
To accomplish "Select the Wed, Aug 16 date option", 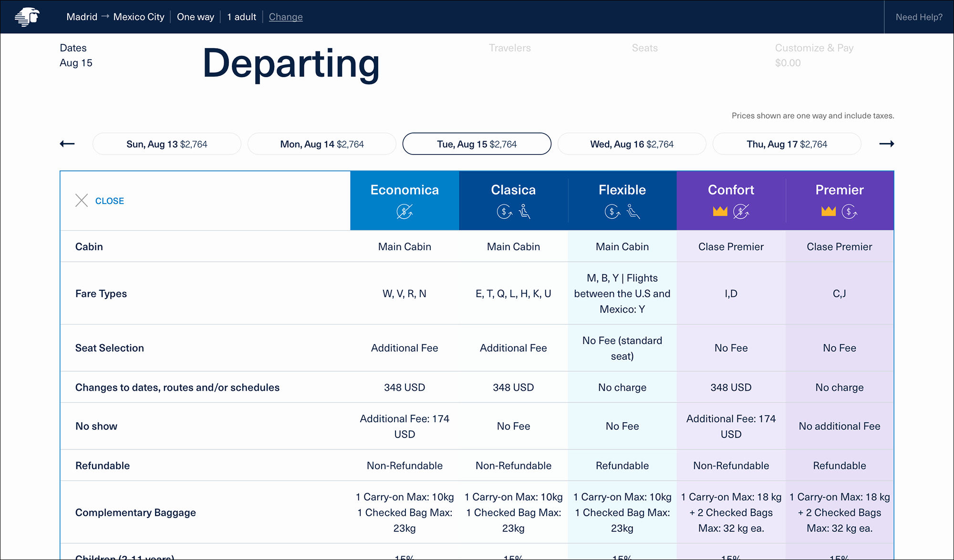I will tap(632, 143).
